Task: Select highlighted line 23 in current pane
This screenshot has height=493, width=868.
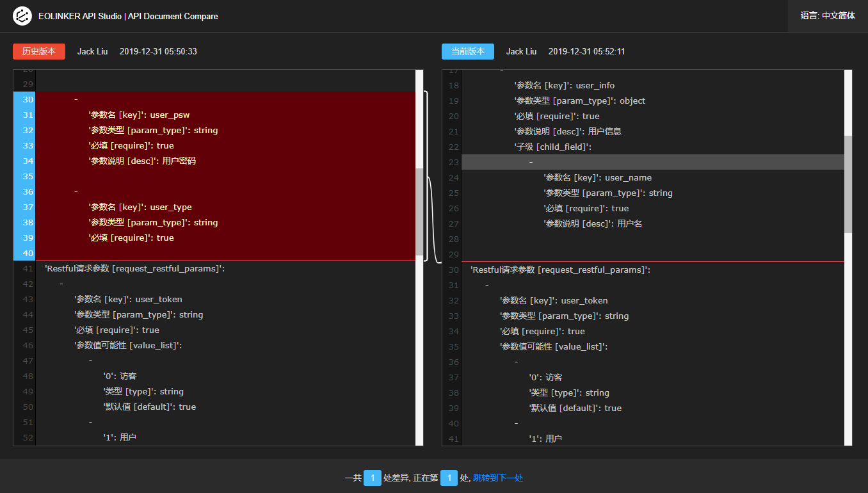Action: click(653, 162)
